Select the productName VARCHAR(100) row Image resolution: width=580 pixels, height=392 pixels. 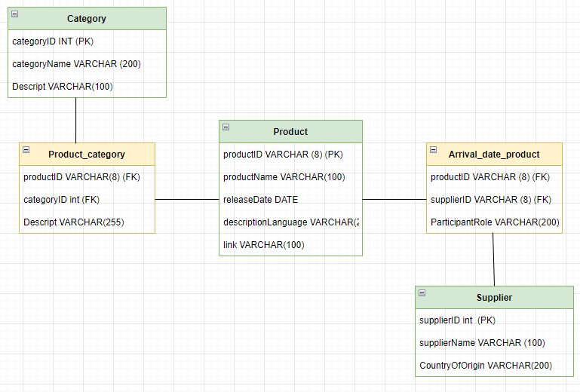tap(290, 177)
